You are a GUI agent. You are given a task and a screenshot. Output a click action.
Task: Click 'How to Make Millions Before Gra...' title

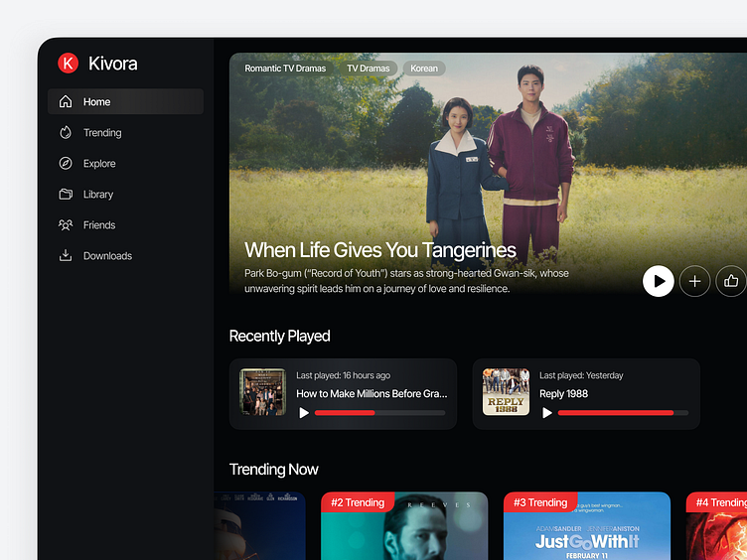(372, 394)
